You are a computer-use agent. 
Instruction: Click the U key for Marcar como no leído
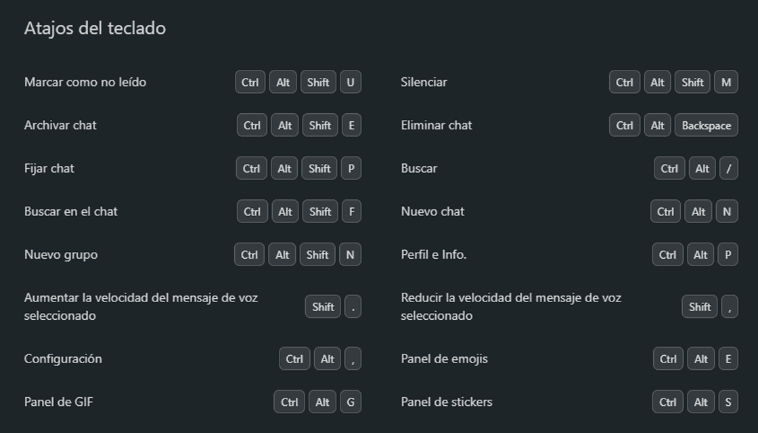click(x=350, y=83)
